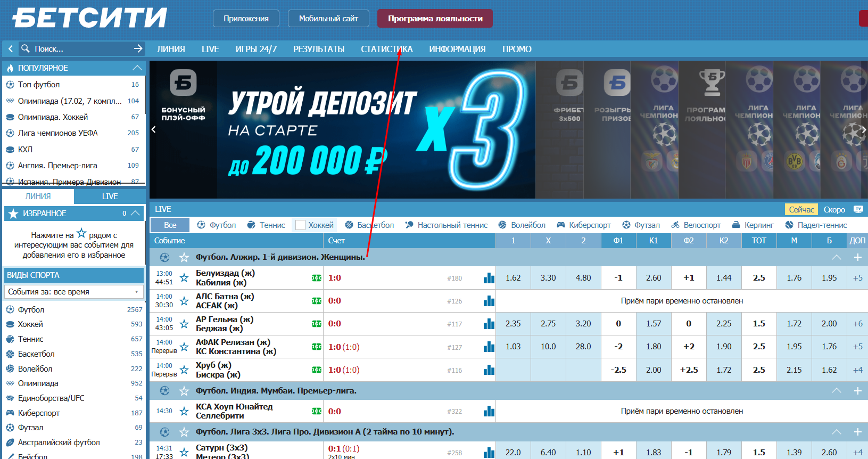Image resolution: width=868 pixels, height=459 pixels.
Task: Open Лига чемпионов УЕФА in popular list
Action: [x=57, y=133]
